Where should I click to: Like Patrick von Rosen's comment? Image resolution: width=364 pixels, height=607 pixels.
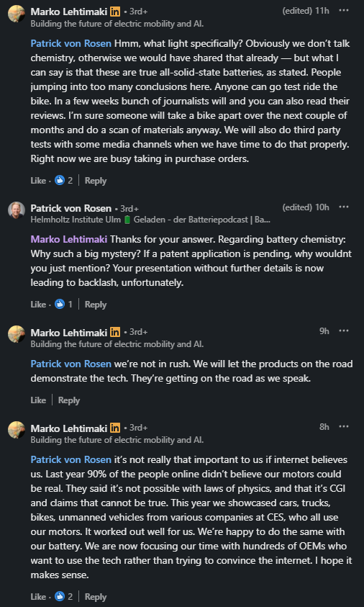click(x=38, y=305)
